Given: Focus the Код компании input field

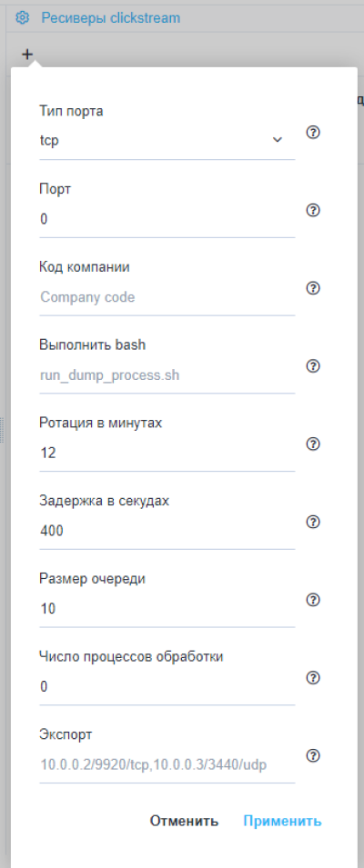Looking at the screenshot, I should [167, 297].
